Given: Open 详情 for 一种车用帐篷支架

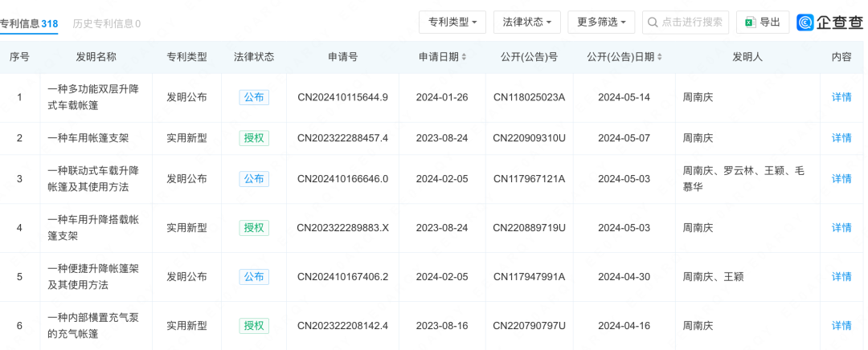Looking at the screenshot, I should (841, 138).
